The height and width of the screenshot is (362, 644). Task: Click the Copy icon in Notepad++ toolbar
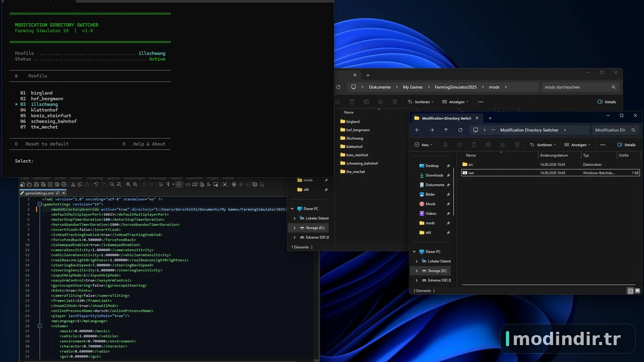click(80, 184)
